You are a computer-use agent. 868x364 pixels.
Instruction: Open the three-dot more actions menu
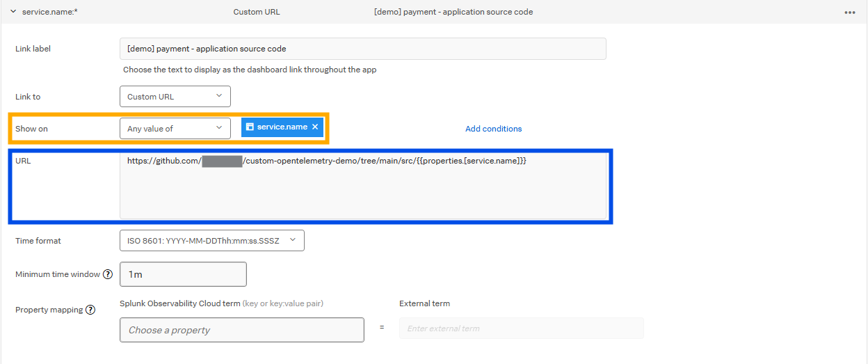850,13
